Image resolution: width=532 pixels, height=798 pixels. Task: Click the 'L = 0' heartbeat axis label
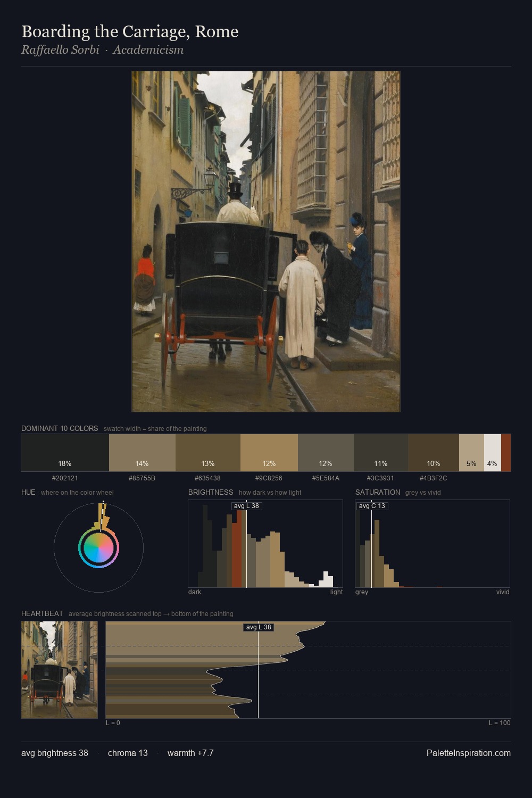point(113,723)
